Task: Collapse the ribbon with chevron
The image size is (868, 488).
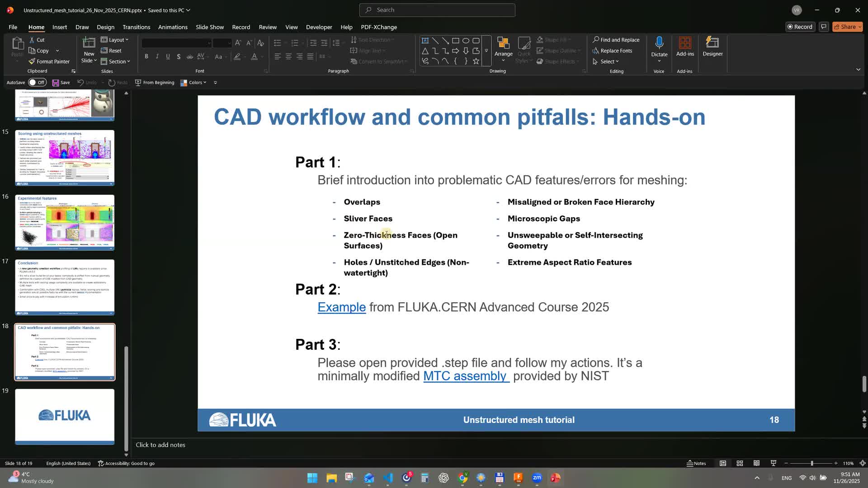Action: coord(858,70)
